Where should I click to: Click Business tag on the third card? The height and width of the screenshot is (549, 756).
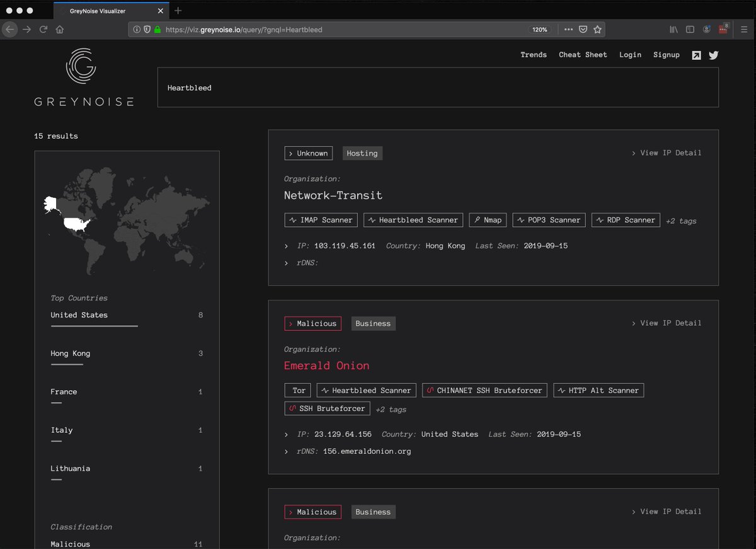(x=373, y=512)
